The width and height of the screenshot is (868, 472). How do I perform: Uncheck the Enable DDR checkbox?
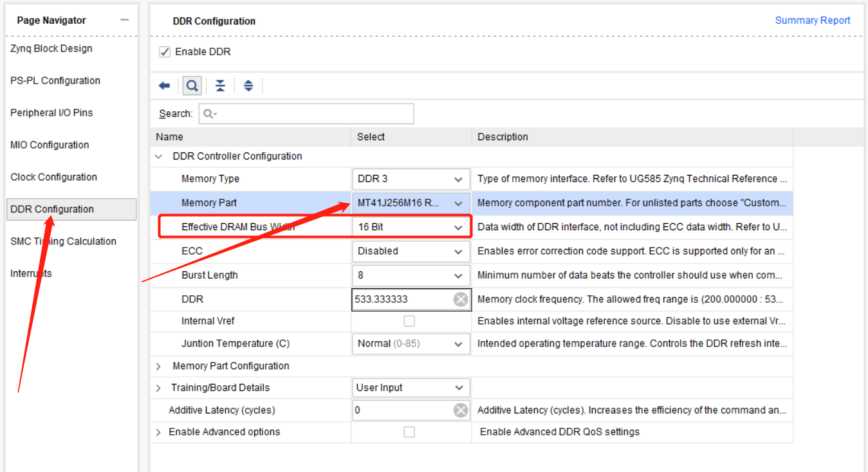coord(165,51)
